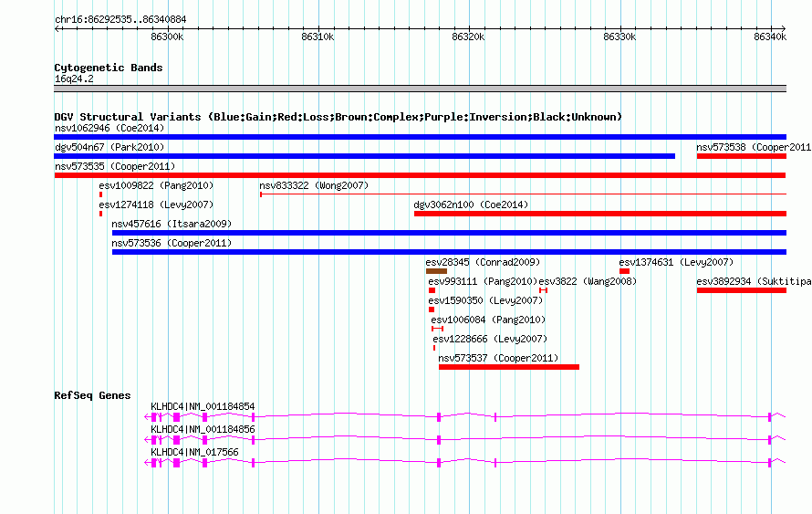Click the esv1009822 (Pang2010) small red marker
The width and height of the screenshot is (812, 514).
click(x=101, y=194)
